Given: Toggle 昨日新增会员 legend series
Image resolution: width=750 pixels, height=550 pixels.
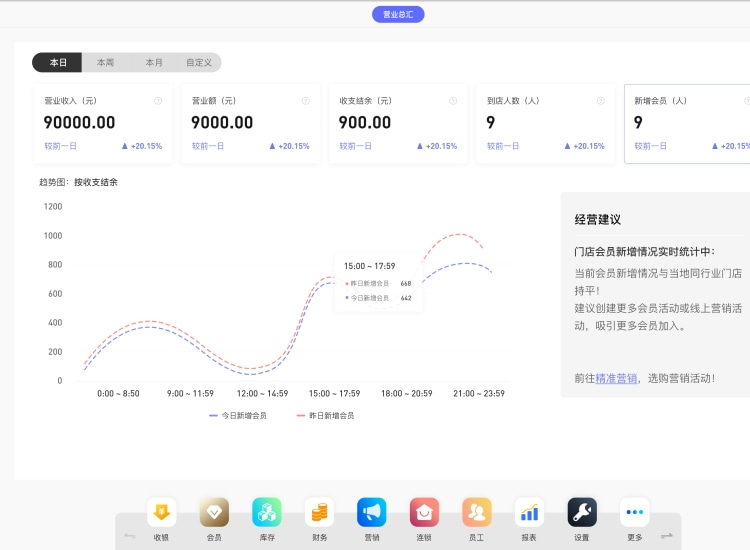Looking at the screenshot, I should coord(325,415).
